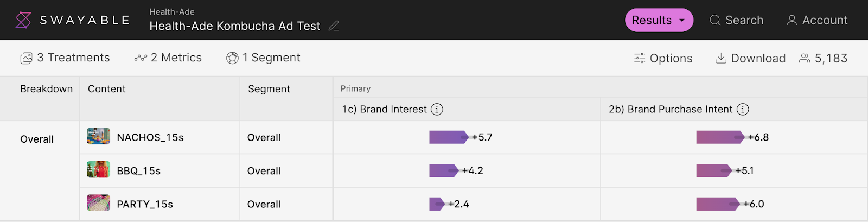868x222 pixels.
Task: Open the 3 Treatments filter
Action: (x=65, y=58)
